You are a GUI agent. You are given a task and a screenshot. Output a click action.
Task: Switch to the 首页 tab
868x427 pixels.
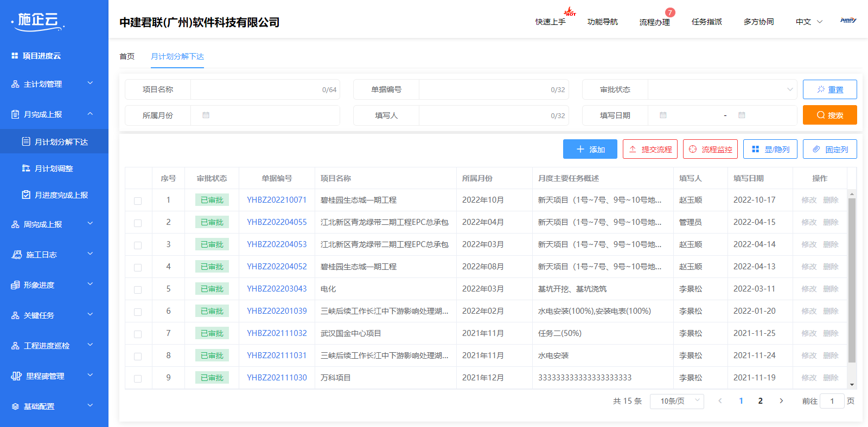(x=127, y=56)
